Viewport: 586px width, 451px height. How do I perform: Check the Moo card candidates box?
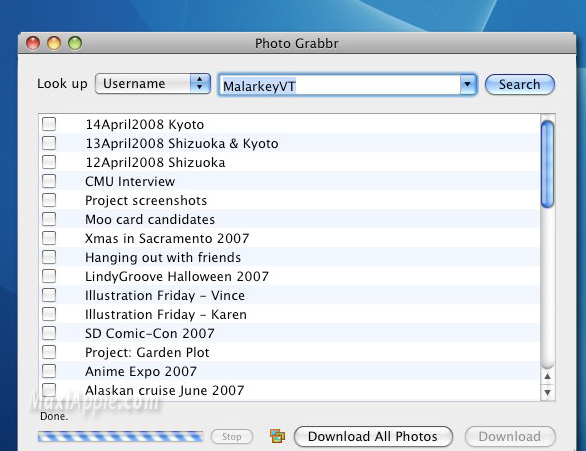[x=49, y=219]
